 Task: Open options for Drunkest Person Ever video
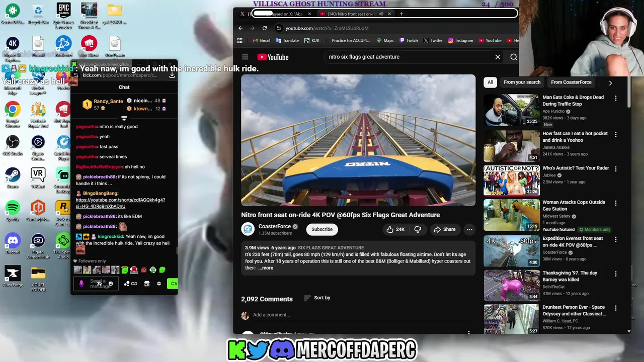pyautogui.click(x=615, y=308)
